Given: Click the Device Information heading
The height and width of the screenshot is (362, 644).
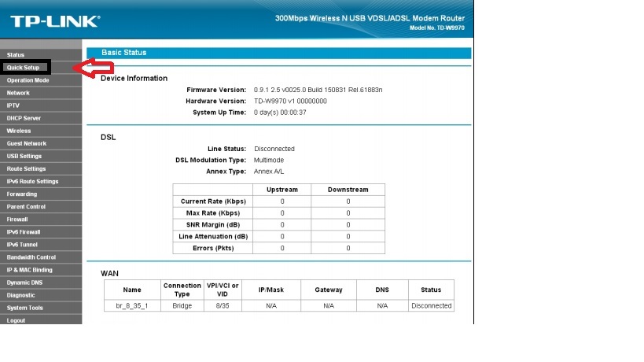Looking at the screenshot, I should pyautogui.click(x=134, y=78).
